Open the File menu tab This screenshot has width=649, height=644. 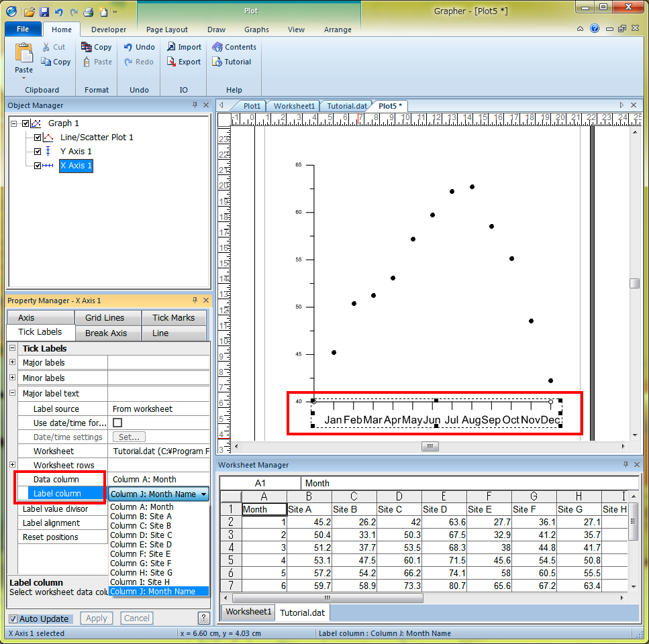[x=23, y=29]
